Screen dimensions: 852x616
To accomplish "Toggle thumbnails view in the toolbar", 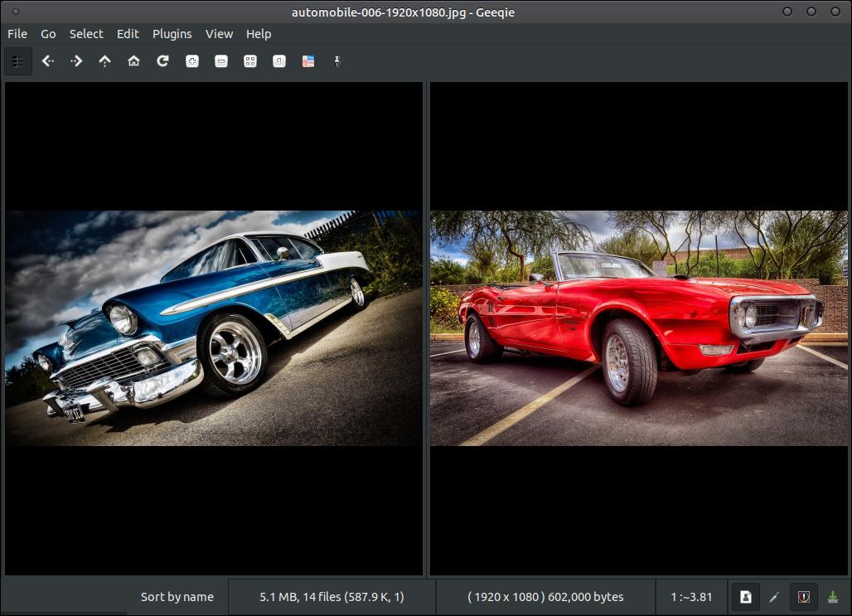I will point(18,61).
